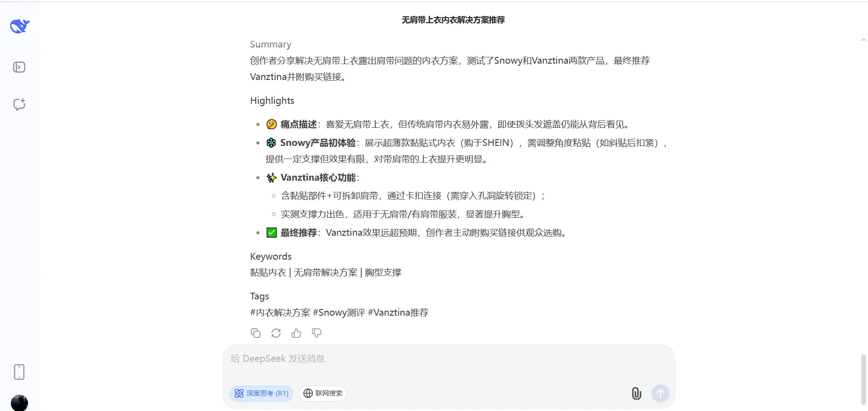Viewport: 868px width, 411px height.
Task: Copy the summary response
Action: pos(255,333)
